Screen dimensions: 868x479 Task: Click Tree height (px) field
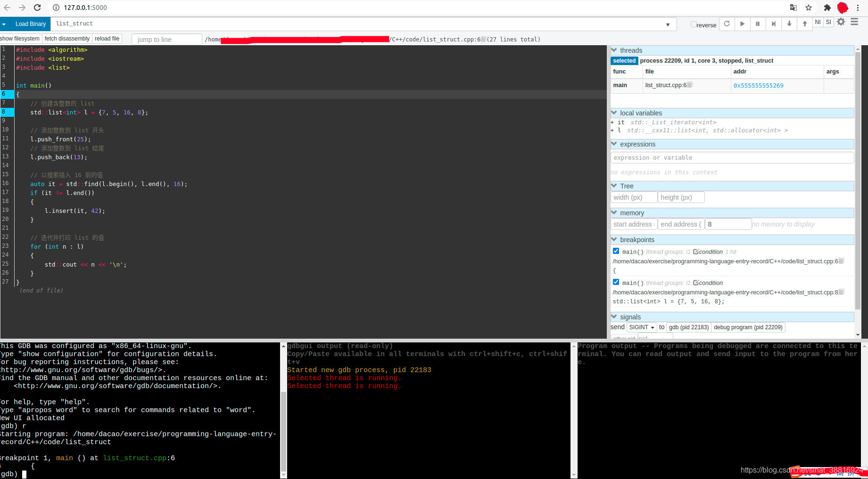681,197
